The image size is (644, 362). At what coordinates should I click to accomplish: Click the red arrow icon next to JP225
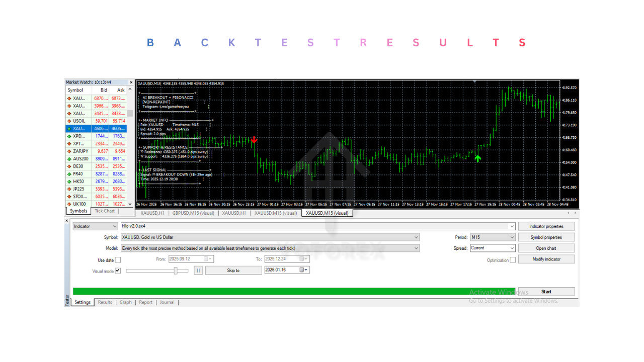(x=70, y=189)
